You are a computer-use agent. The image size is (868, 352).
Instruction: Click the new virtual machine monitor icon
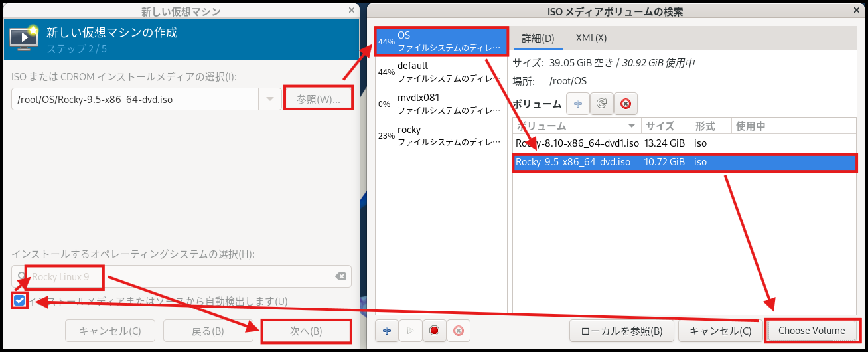point(24,39)
